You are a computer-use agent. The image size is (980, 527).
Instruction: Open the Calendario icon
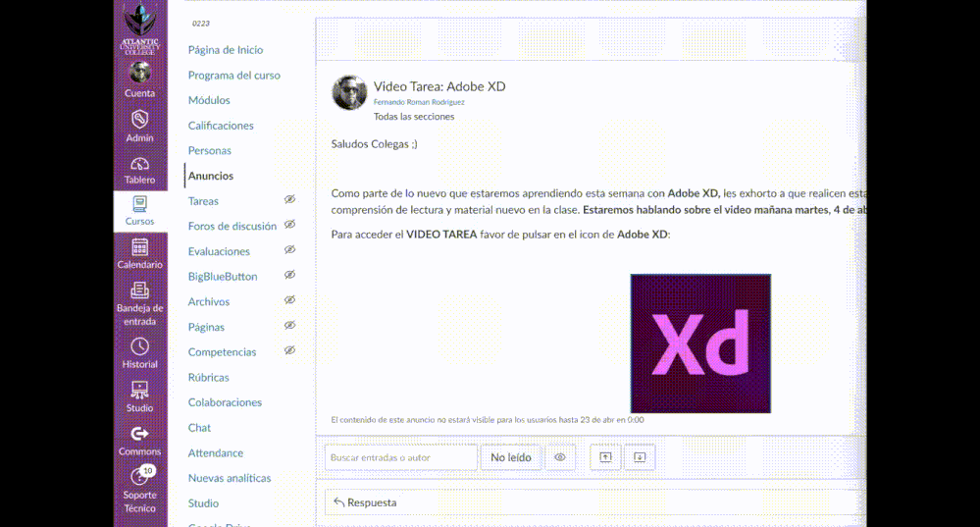point(139,247)
